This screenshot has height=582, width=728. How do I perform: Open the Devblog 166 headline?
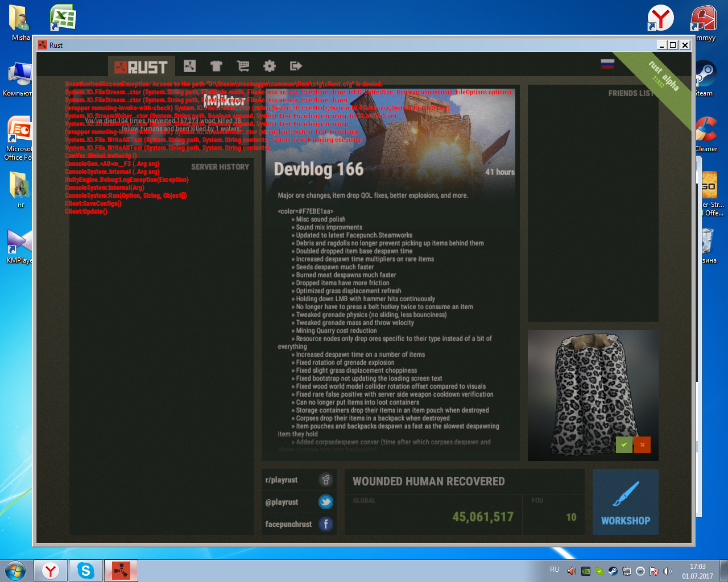coord(318,169)
